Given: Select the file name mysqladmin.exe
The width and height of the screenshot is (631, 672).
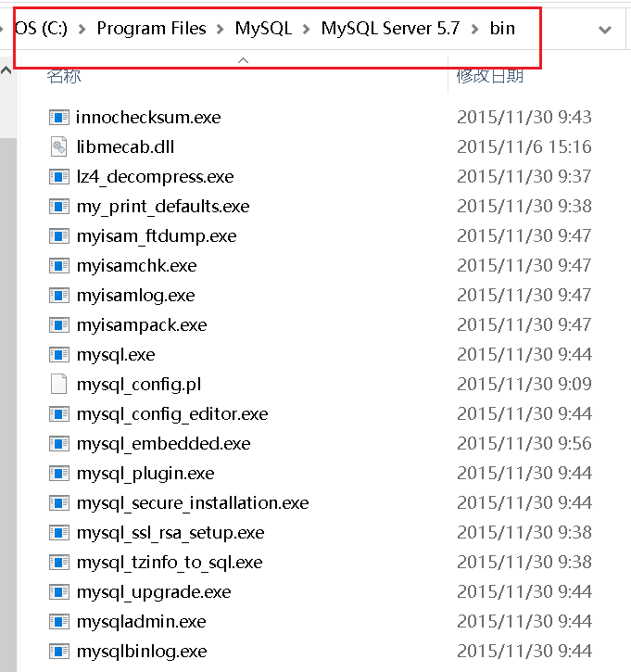Looking at the screenshot, I should pyautogui.click(x=142, y=622).
